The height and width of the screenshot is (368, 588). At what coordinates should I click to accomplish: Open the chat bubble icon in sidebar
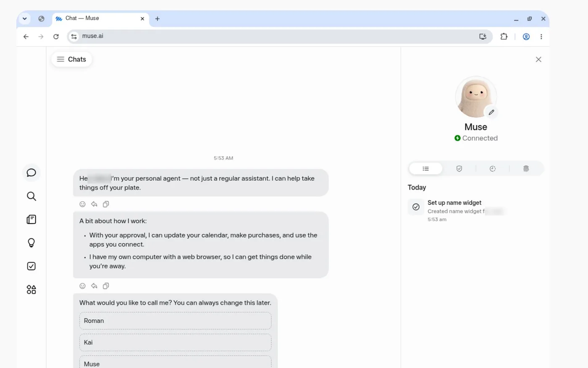click(31, 173)
